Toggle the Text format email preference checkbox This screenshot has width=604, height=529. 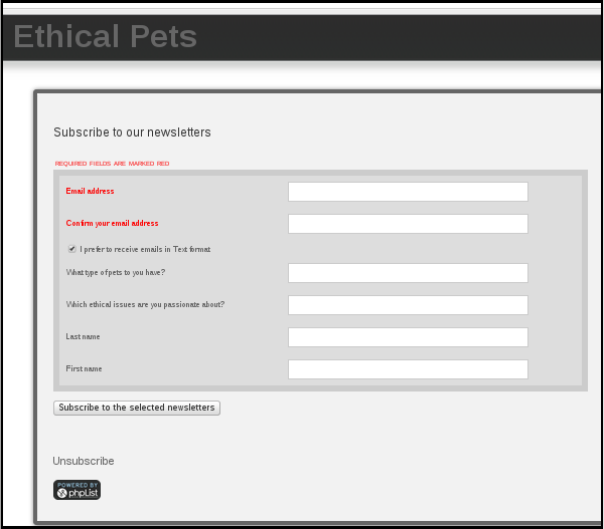[x=72, y=249]
